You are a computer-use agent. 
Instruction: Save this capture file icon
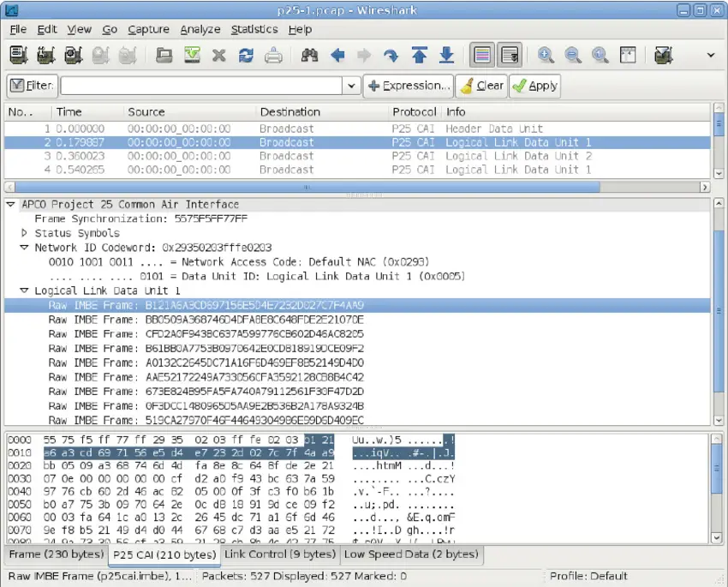click(192, 55)
